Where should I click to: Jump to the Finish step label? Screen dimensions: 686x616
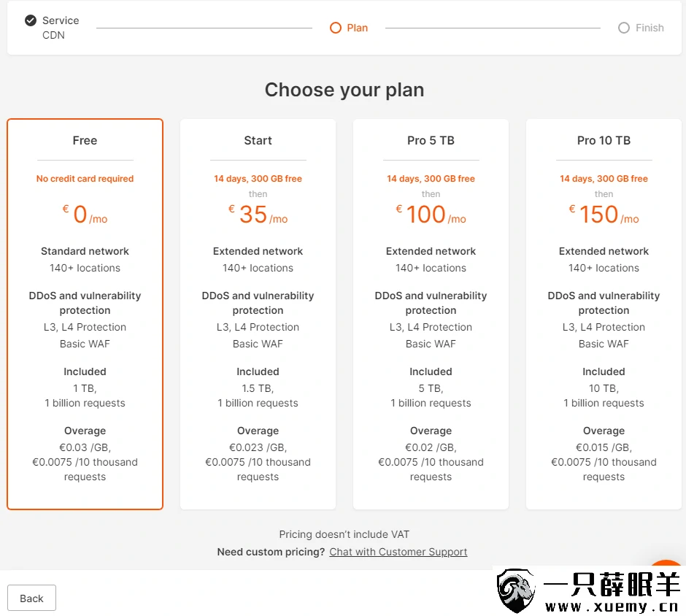pyautogui.click(x=650, y=28)
